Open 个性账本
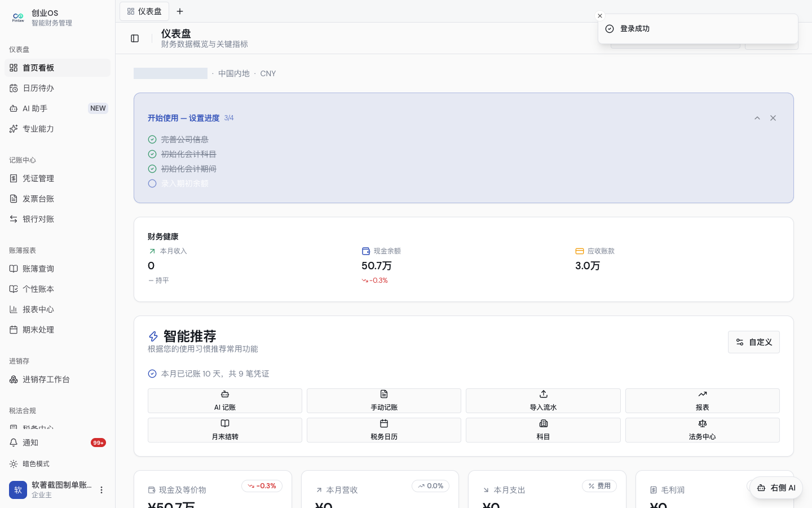The width and height of the screenshot is (812, 508). pyautogui.click(x=58, y=289)
